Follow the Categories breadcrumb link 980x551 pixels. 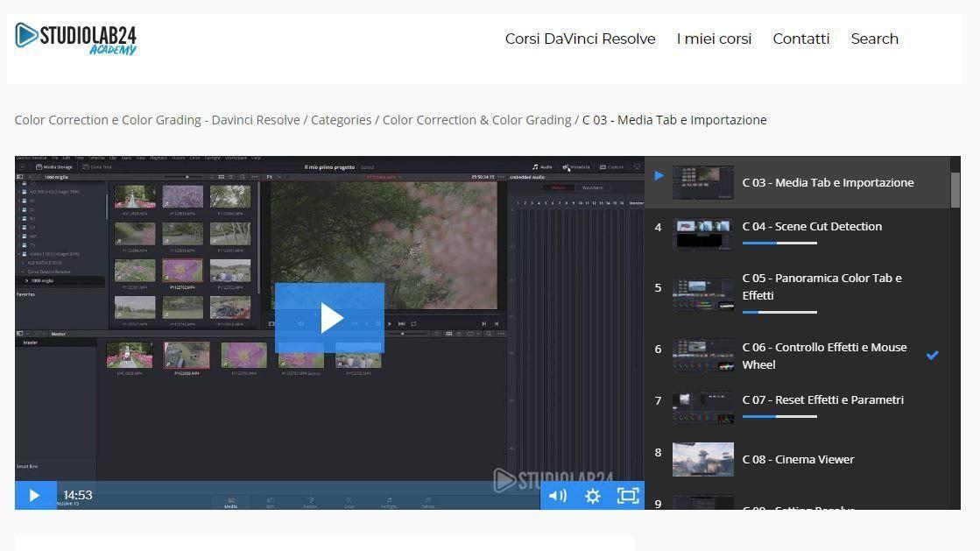click(x=342, y=120)
